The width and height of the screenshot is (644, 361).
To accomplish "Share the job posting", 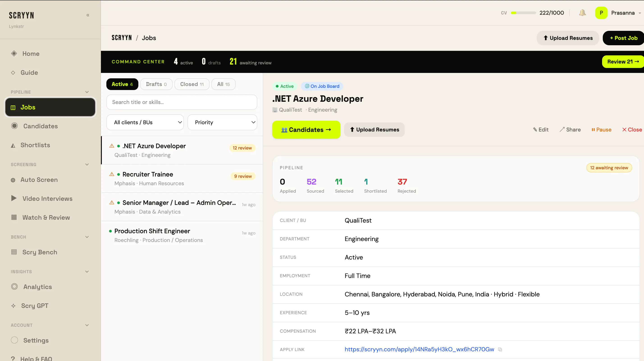I will (x=570, y=130).
